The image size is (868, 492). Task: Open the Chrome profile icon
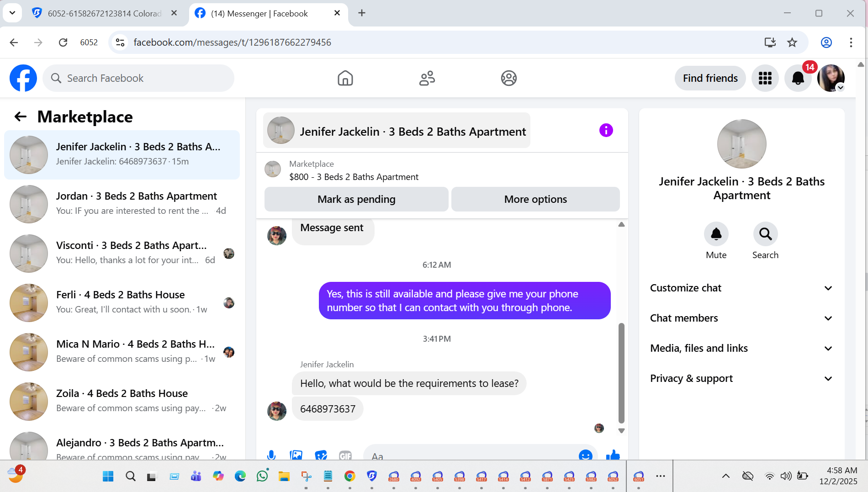826,42
